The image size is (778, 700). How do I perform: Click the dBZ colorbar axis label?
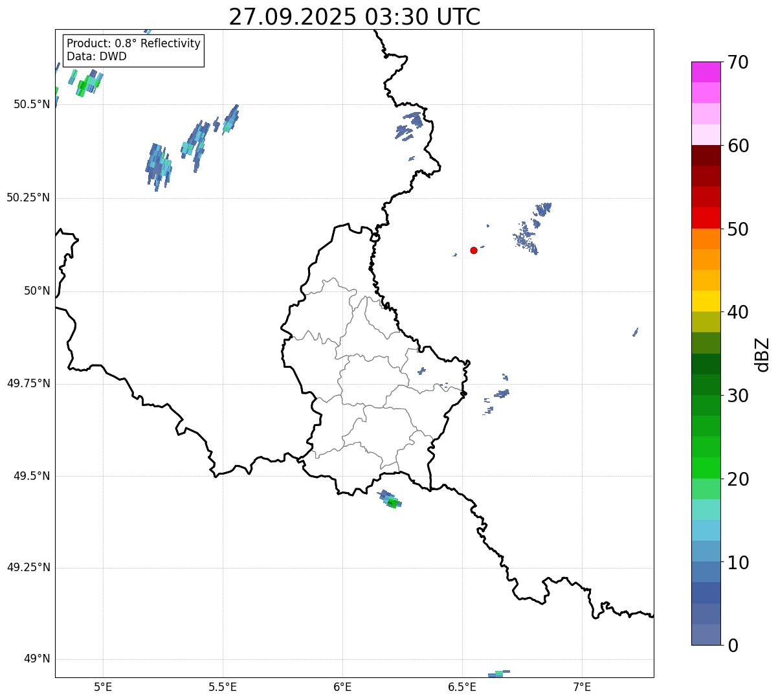762,354
